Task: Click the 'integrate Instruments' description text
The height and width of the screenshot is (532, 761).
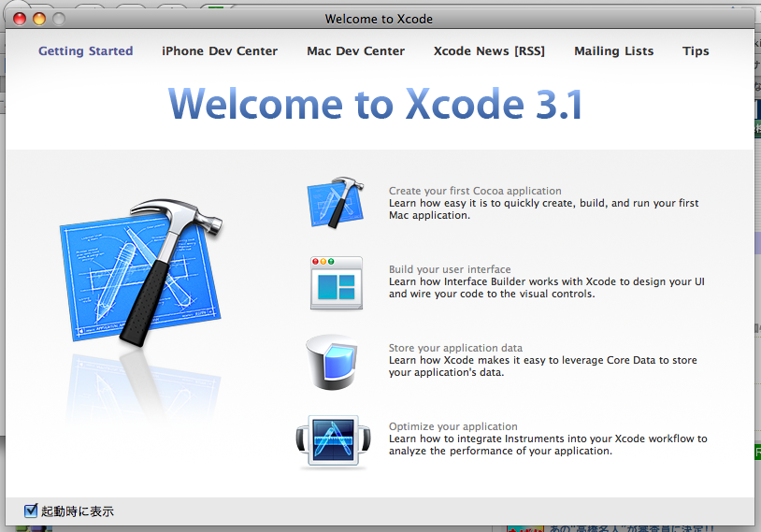Action: tap(548, 445)
